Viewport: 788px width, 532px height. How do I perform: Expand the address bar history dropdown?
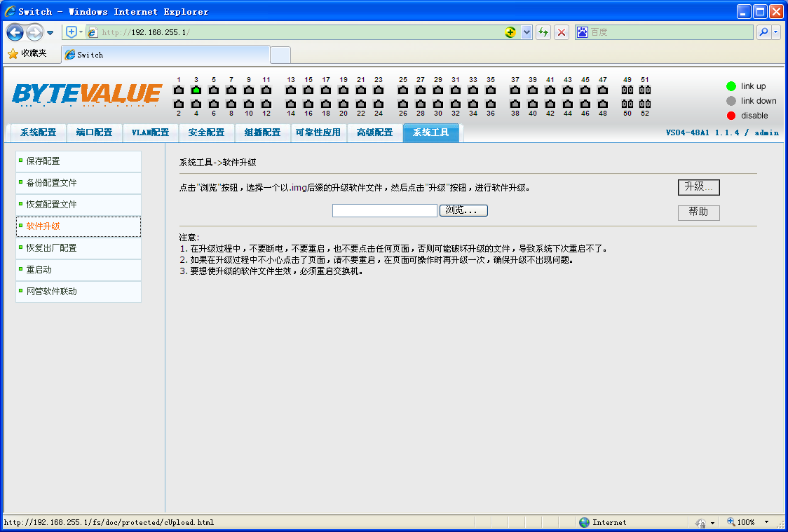click(x=527, y=32)
